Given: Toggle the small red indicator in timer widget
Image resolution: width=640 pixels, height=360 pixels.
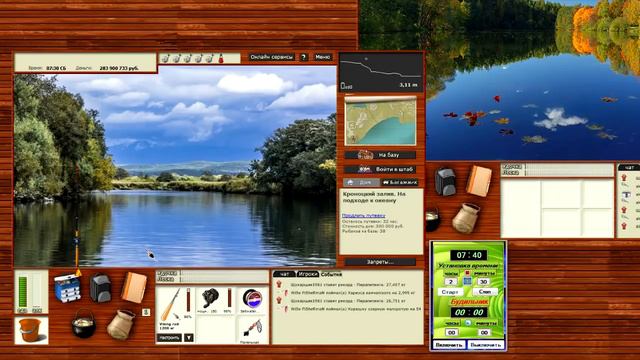Looking at the screenshot, I should 467,273.
